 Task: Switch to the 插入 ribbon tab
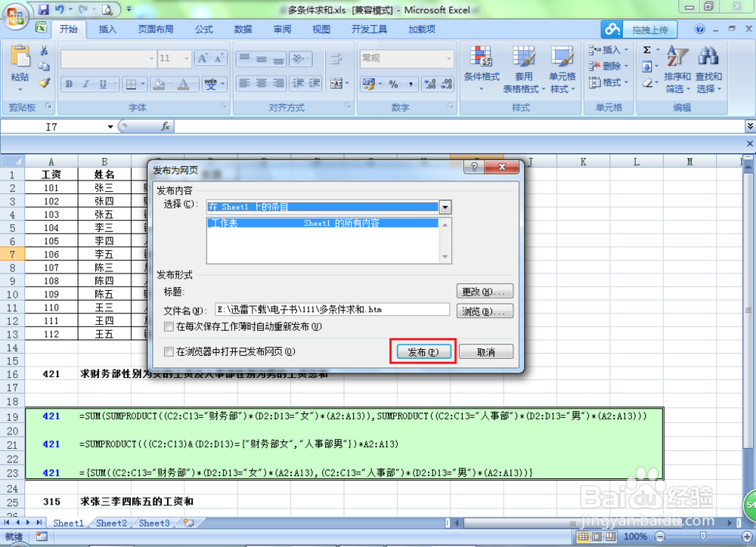[x=106, y=29]
